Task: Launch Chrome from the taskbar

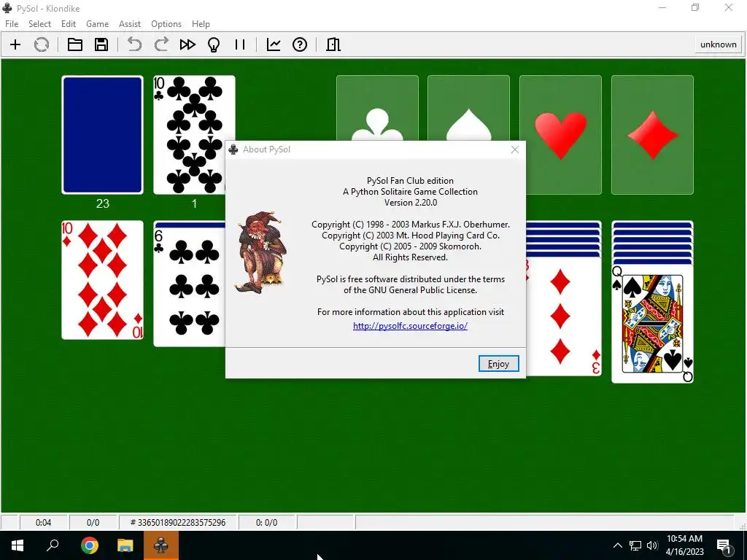Action: point(89,545)
